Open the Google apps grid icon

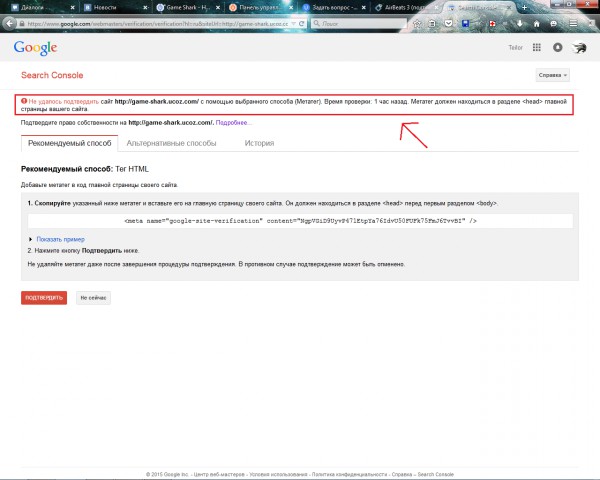click(537, 47)
